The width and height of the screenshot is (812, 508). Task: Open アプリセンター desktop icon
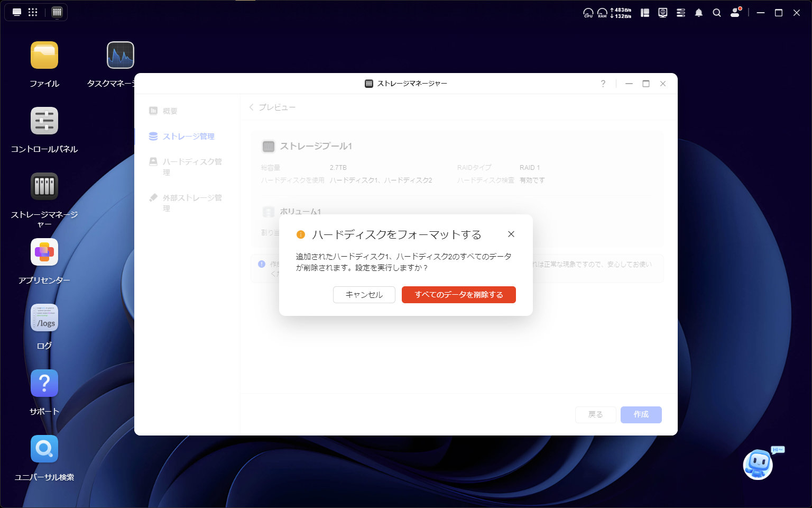point(44,252)
